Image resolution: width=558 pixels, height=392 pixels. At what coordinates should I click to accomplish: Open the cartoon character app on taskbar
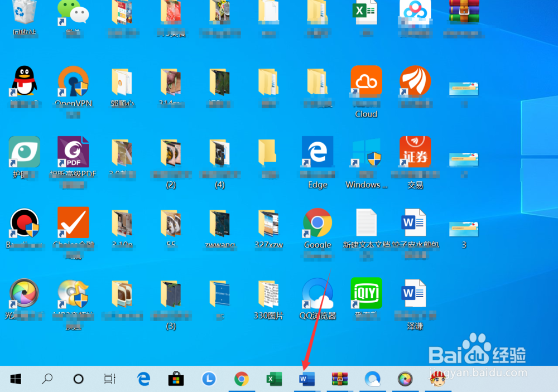(437, 379)
